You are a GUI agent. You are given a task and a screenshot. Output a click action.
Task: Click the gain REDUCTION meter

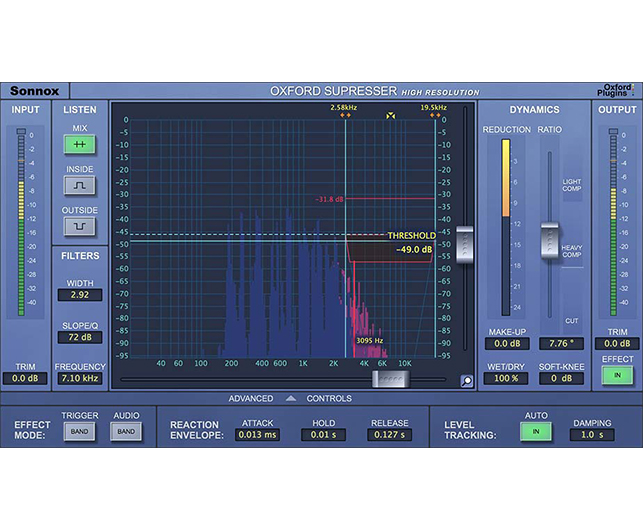click(x=506, y=227)
